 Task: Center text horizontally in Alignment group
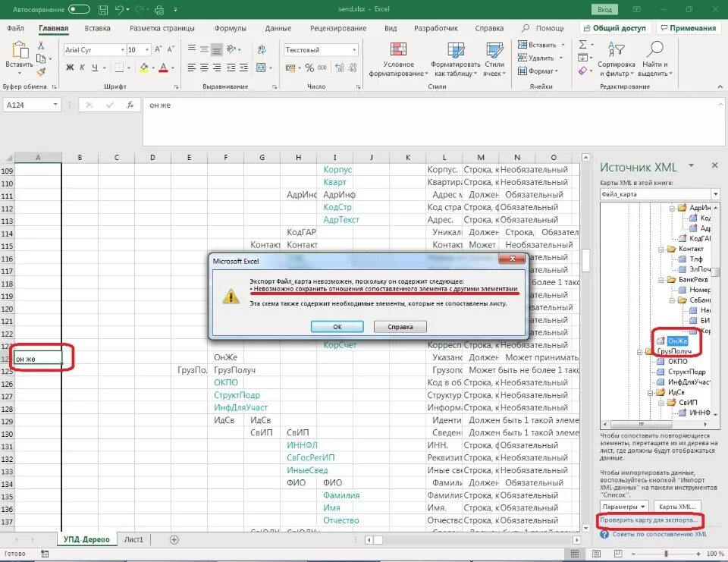[204, 68]
